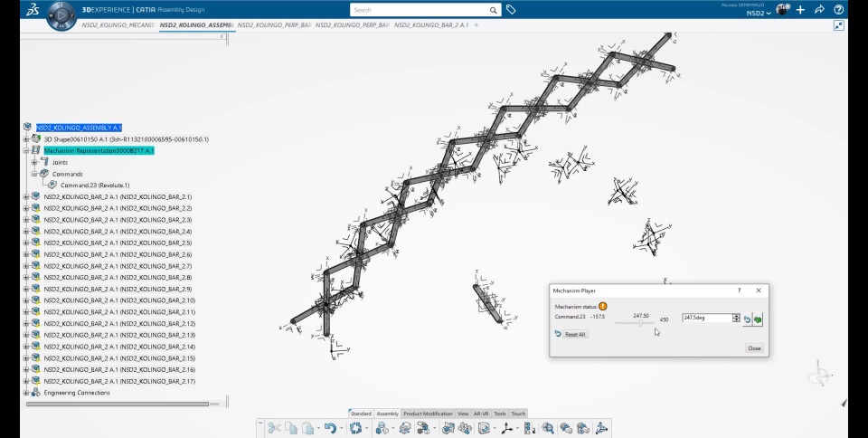Click the gears mechanism icon in toolbar

(x=465, y=428)
